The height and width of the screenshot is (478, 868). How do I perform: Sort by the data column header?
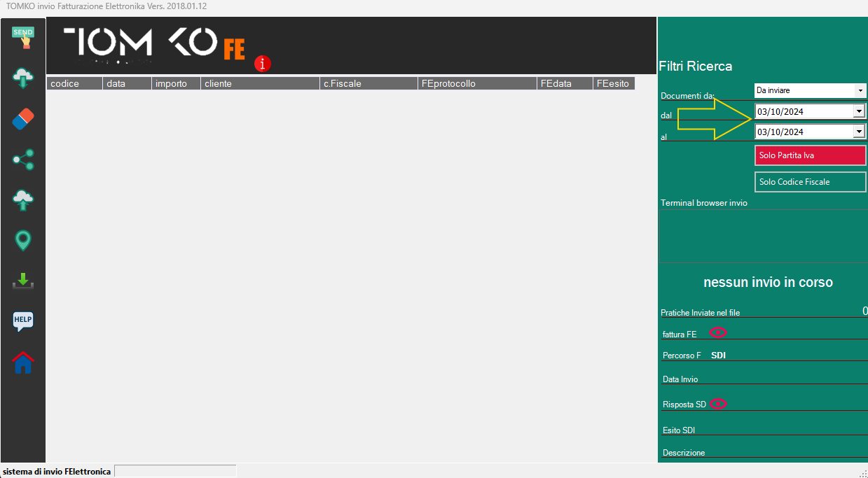(127, 83)
